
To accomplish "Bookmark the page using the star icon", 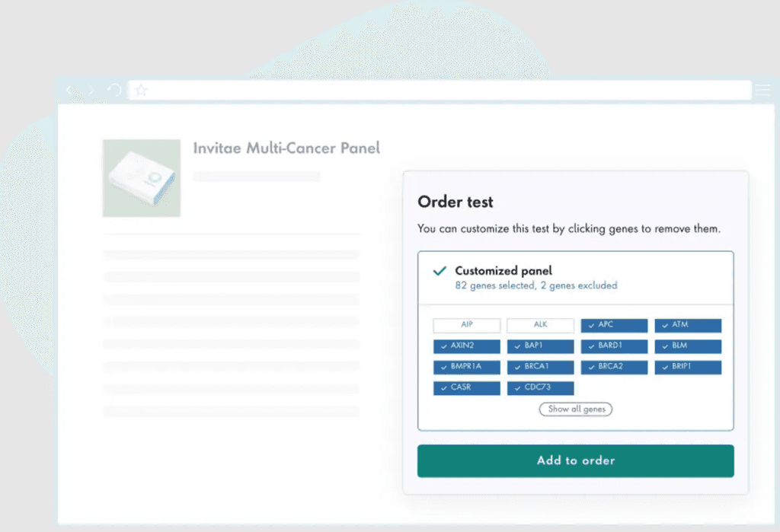I will coord(141,89).
